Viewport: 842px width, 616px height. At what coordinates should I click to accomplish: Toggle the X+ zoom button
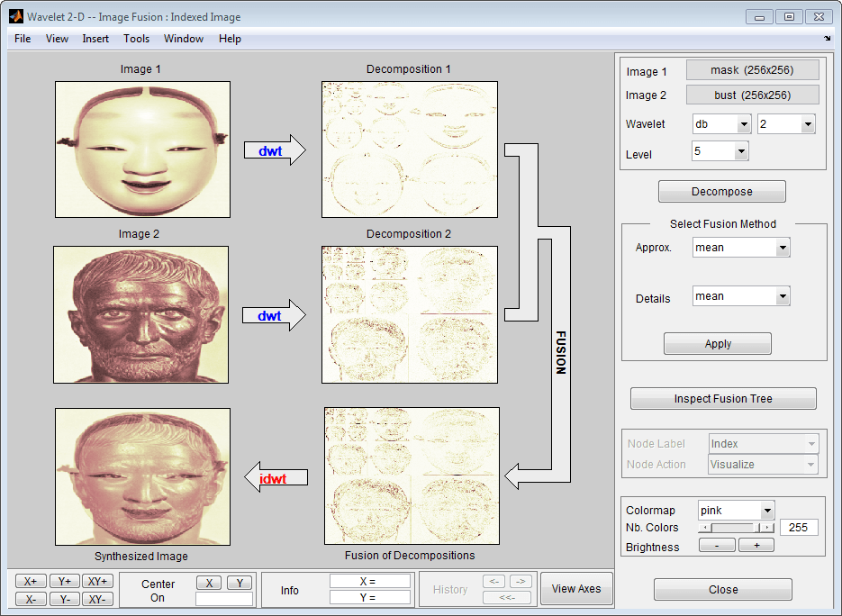31,581
